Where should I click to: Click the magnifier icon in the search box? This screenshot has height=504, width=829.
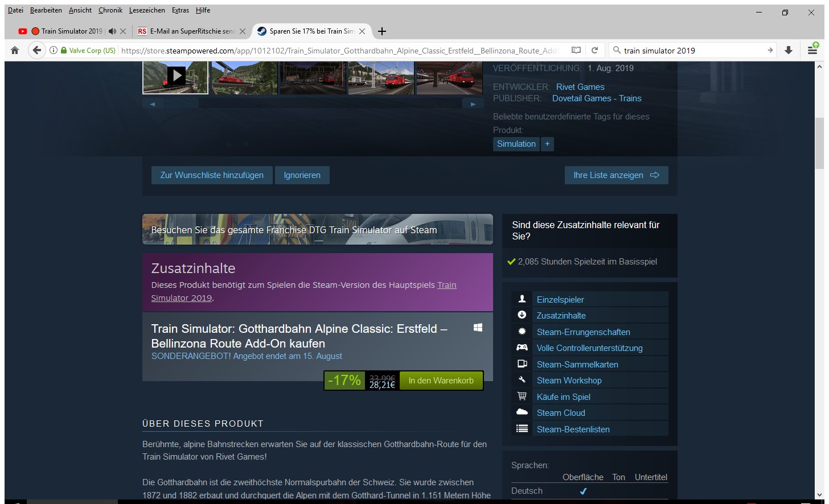click(x=617, y=50)
